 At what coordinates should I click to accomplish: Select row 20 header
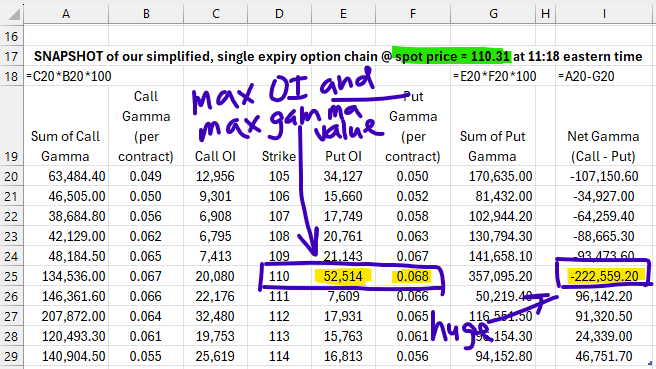[x=12, y=176]
